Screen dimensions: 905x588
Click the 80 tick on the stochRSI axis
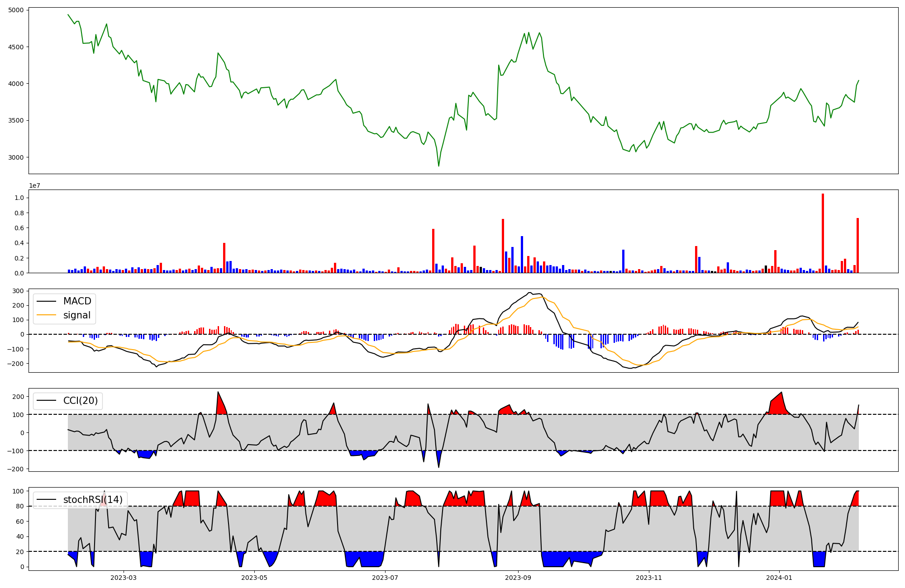coord(20,506)
